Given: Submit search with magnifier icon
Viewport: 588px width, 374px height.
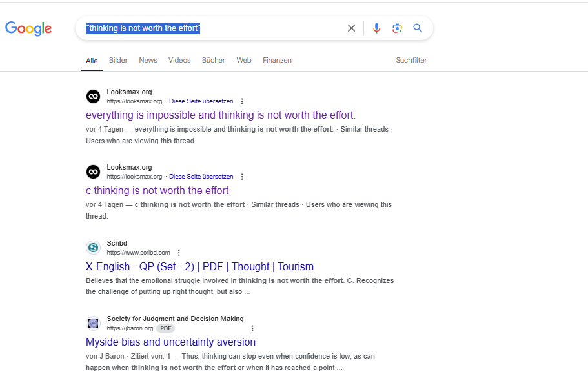Looking at the screenshot, I should pos(418,28).
